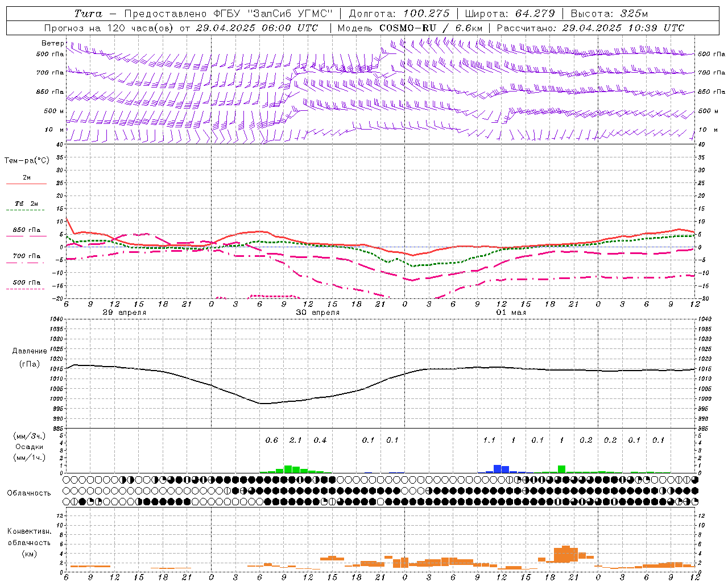Click the "Осадки" precipitation label

(x=30, y=447)
